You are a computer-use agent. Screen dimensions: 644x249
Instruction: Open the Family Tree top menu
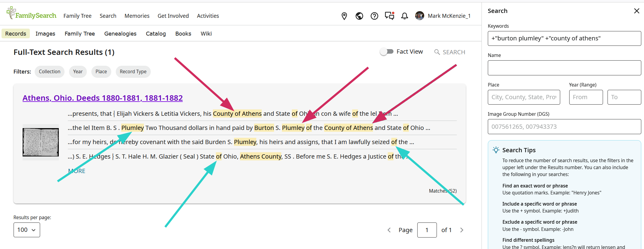point(77,16)
